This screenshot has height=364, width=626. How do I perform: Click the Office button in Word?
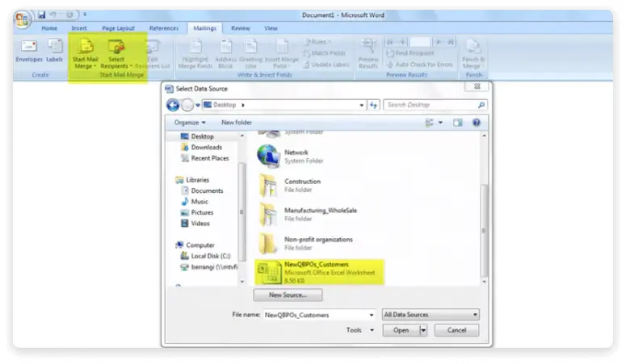pos(22,19)
